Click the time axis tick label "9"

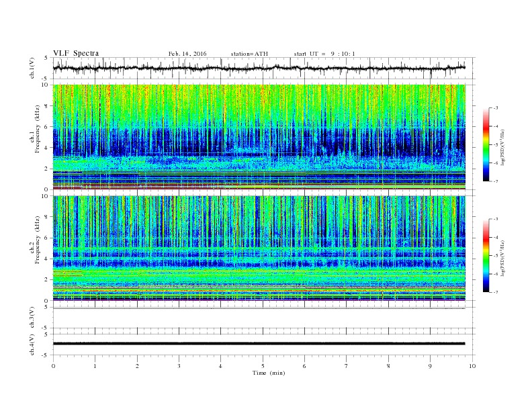tap(430, 366)
